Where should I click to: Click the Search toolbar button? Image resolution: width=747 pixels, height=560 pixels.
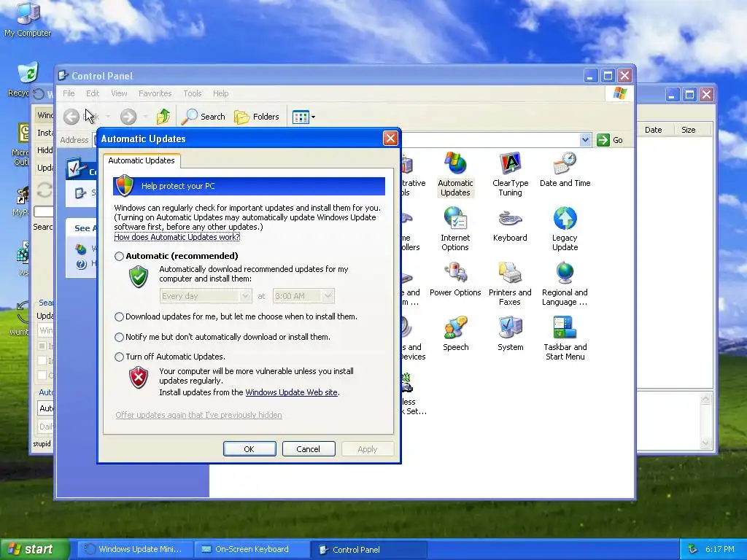(204, 117)
